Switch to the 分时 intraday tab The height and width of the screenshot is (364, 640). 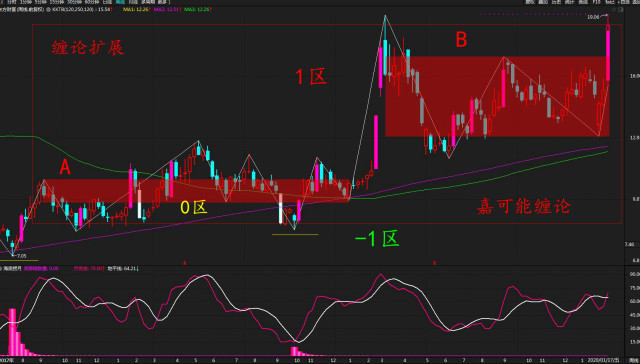(x=12, y=2)
